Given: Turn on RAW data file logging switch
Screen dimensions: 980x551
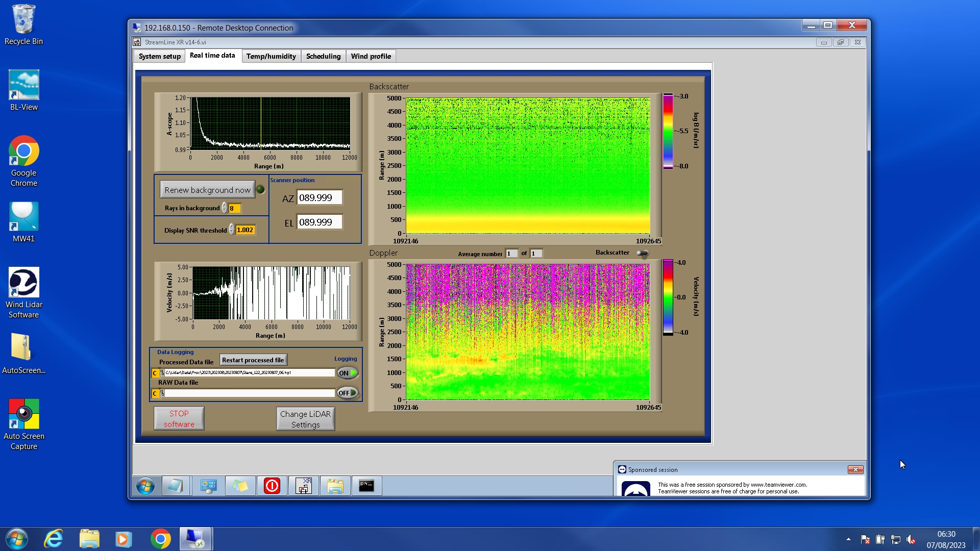Looking at the screenshot, I should click(347, 393).
